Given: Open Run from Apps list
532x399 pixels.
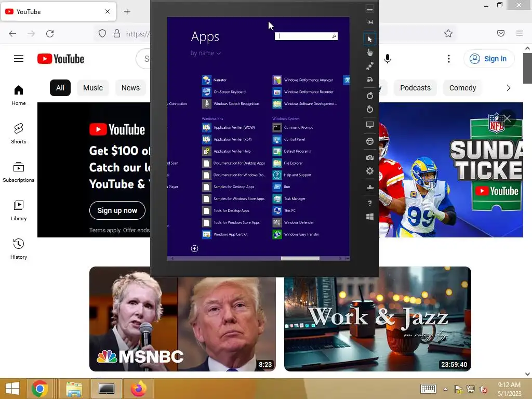Looking at the screenshot, I should (x=282, y=187).
